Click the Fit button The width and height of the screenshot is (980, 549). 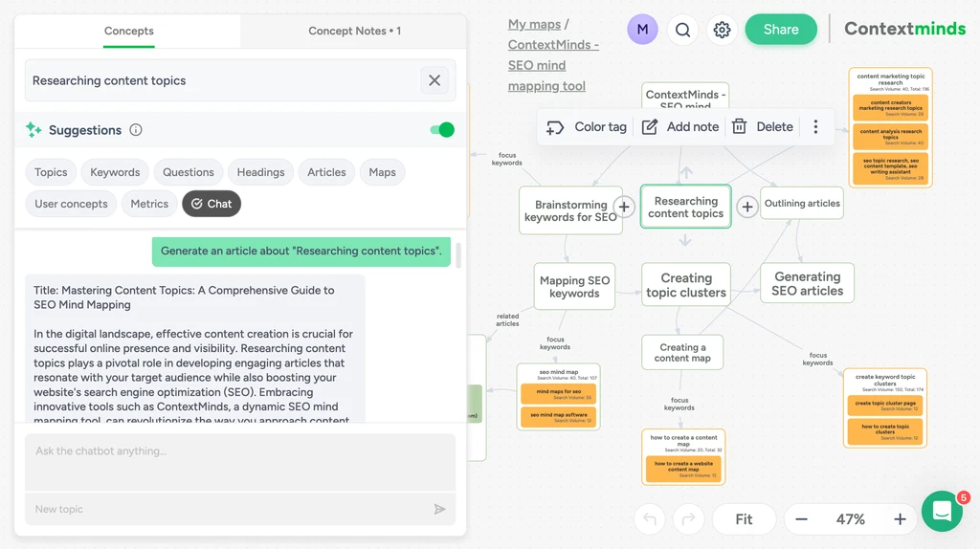pos(744,519)
